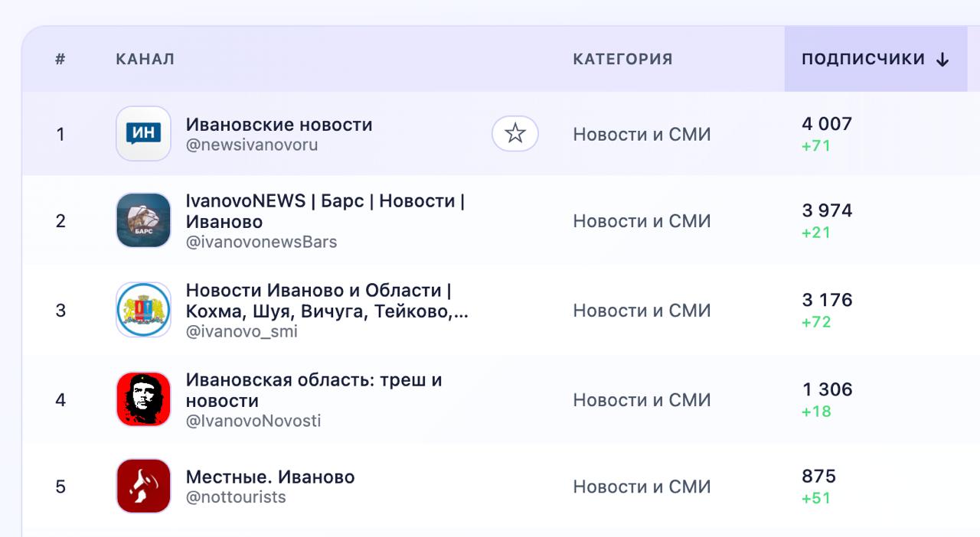This screenshot has height=537, width=980.
Task: Click the # column header
Action: click(60, 59)
